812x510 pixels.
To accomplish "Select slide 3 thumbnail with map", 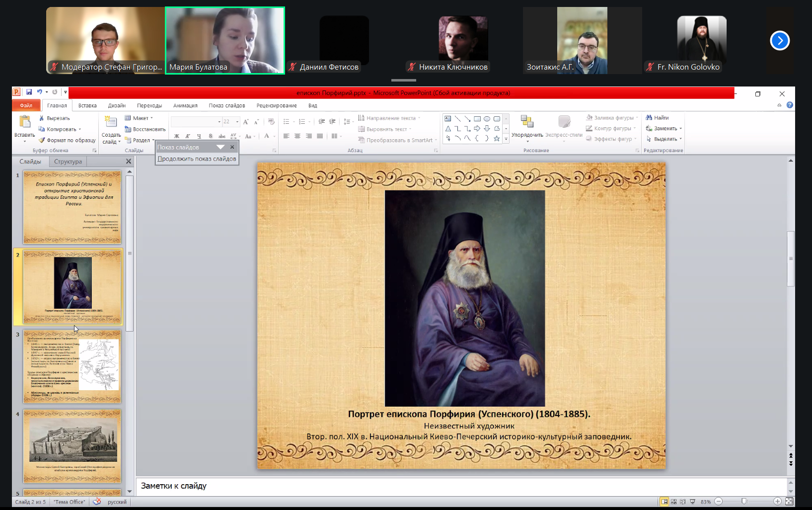I will pos(72,366).
